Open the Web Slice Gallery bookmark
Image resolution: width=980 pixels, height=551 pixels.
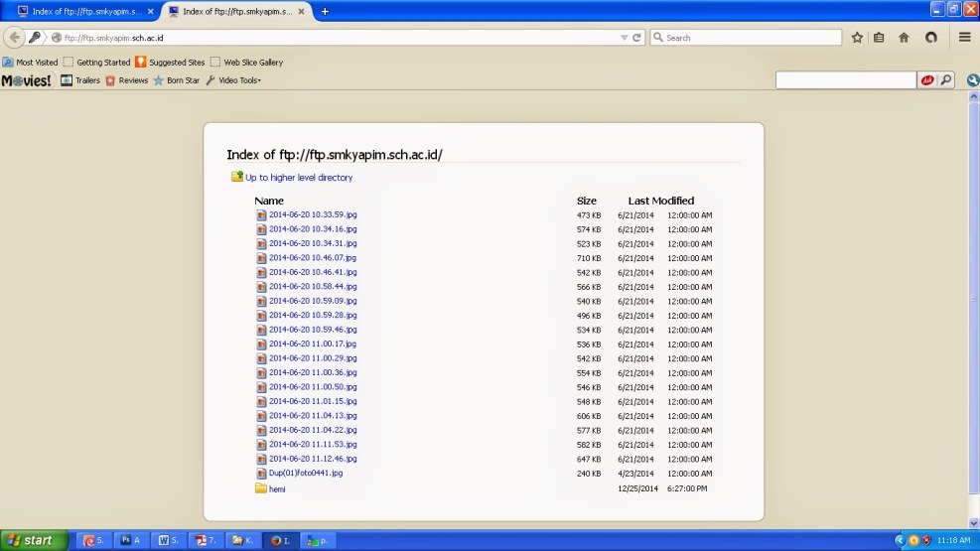(x=247, y=62)
